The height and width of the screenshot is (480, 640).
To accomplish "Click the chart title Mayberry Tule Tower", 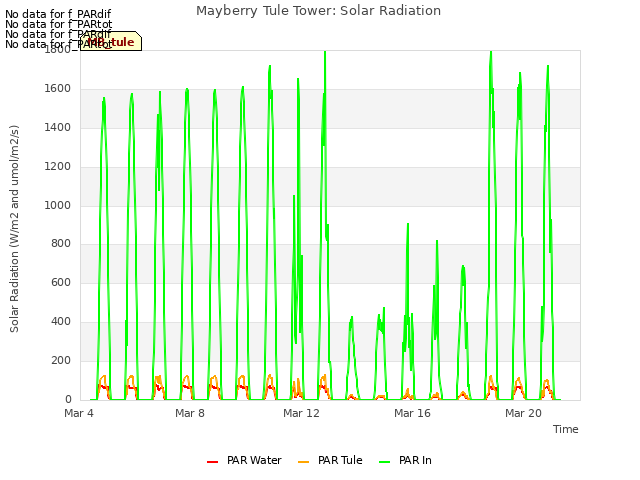I will pos(318,11).
